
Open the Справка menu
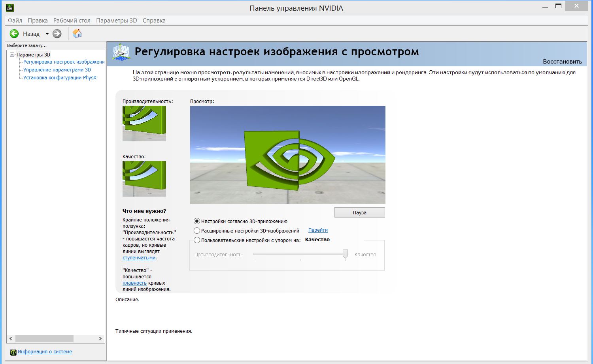click(154, 21)
